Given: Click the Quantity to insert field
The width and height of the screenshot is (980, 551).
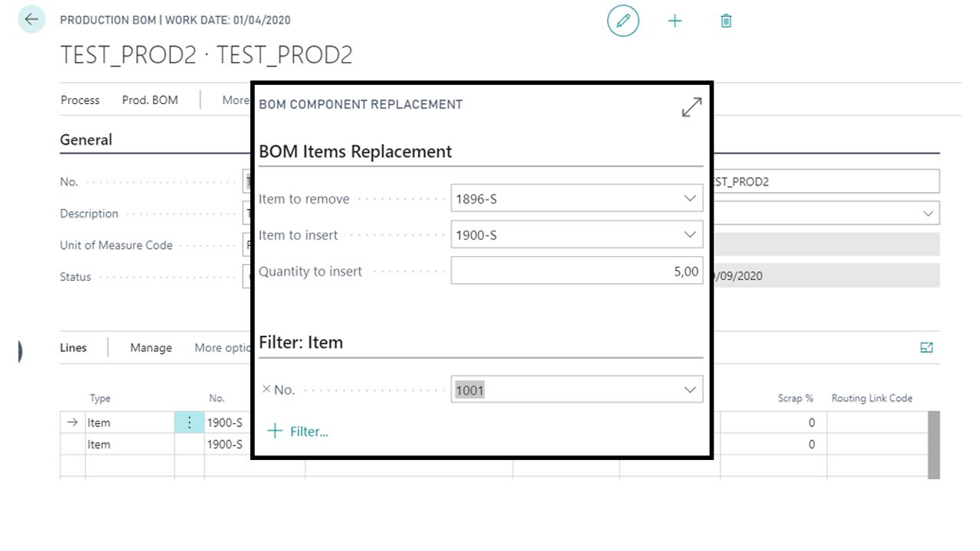Looking at the screenshot, I should (x=576, y=271).
